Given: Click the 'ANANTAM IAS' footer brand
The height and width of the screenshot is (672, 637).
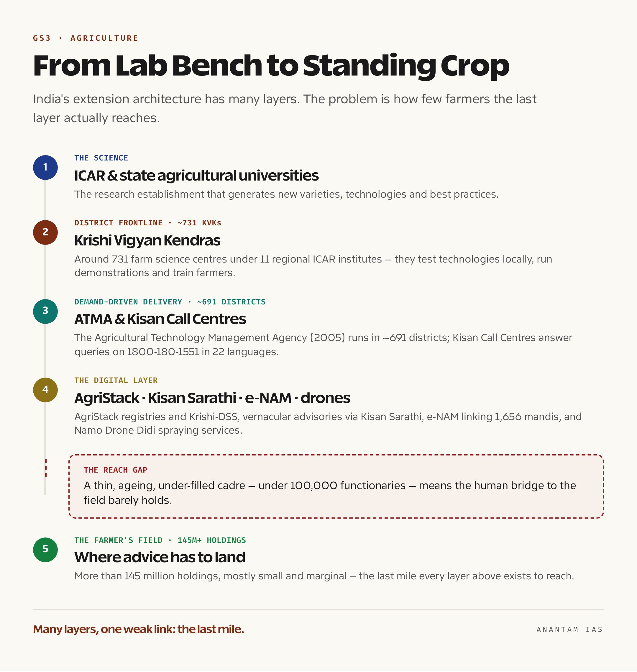Looking at the screenshot, I should (x=569, y=630).
